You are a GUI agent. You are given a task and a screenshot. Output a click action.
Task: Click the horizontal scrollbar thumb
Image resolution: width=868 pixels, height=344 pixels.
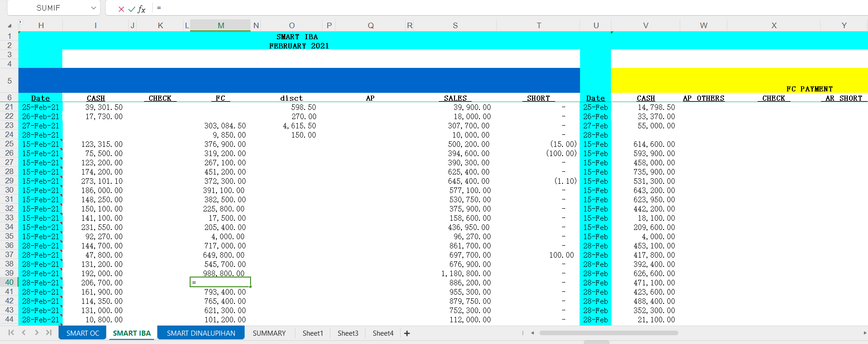(x=608, y=333)
